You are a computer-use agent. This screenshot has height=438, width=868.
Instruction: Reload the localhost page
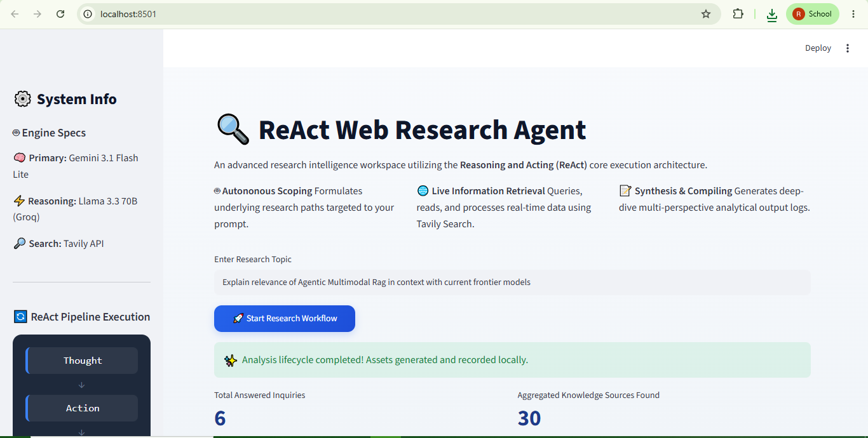(60, 14)
